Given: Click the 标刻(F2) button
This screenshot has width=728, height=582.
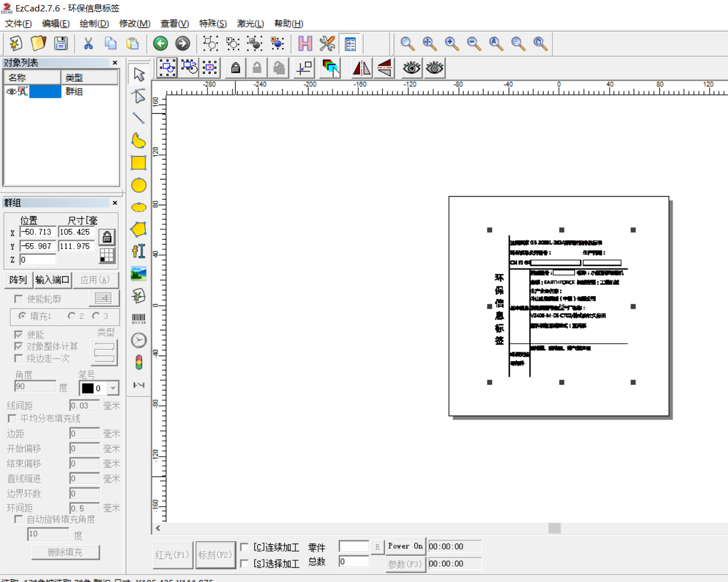Looking at the screenshot, I should pos(215,555).
